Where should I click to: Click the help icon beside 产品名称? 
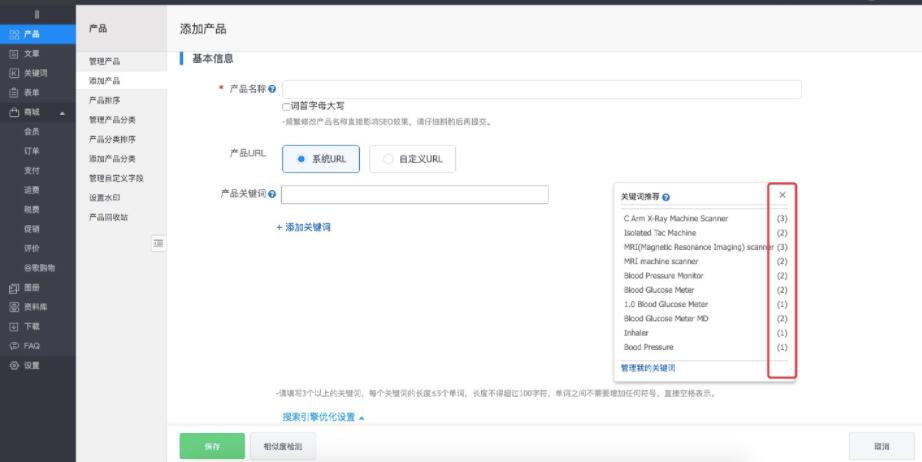(x=273, y=90)
